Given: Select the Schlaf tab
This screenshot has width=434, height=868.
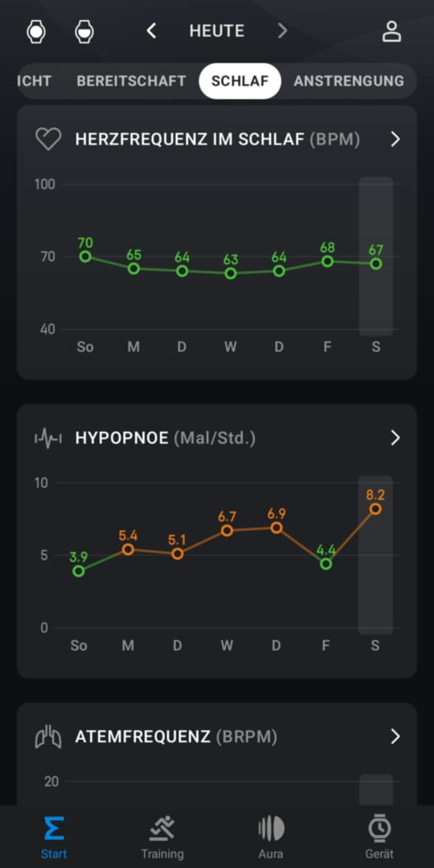Looking at the screenshot, I should coord(240,81).
